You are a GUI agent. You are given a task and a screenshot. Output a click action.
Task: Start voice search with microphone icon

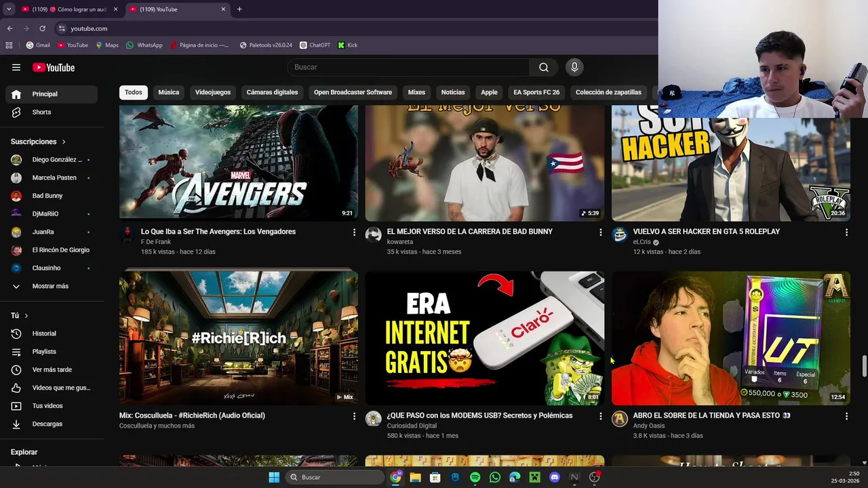(x=574, y=67)
